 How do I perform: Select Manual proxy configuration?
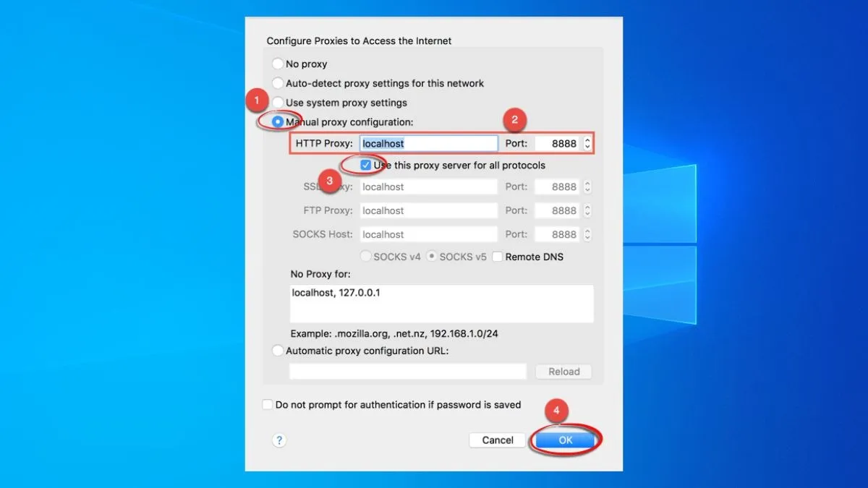[278, 121]
